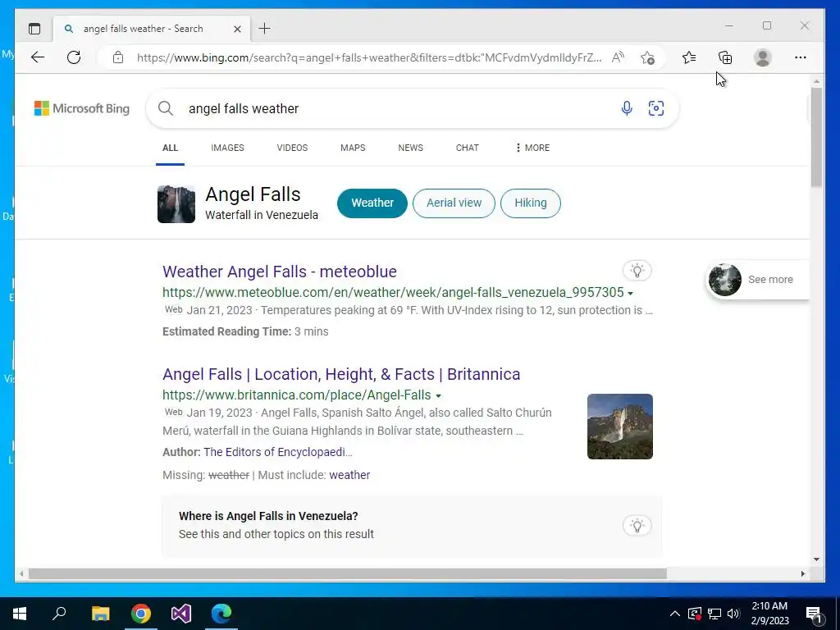This screenshot has height=630, width=840.
Task: Add this page to favorites
Action: click(648, 57)
